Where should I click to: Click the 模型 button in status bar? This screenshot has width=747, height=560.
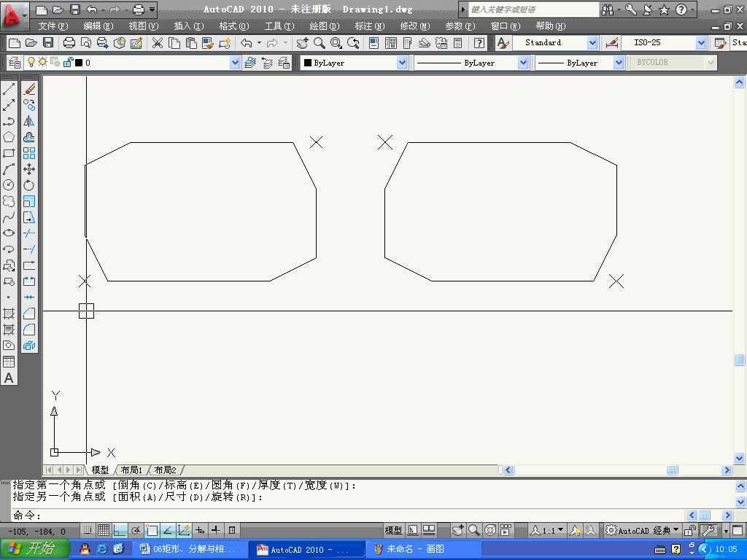point(393,530)
